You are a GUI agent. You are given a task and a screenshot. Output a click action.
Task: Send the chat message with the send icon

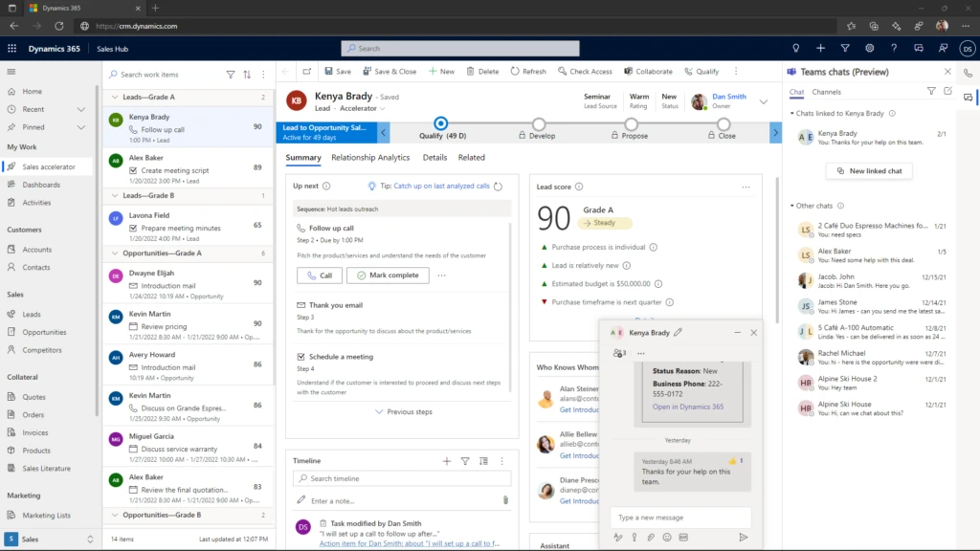pyautogui.click(x=745, y=536)
